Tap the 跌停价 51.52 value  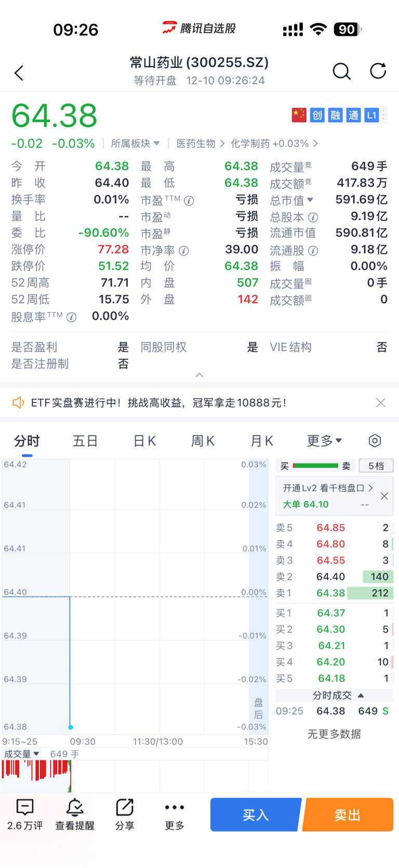[x=113, y=266]
